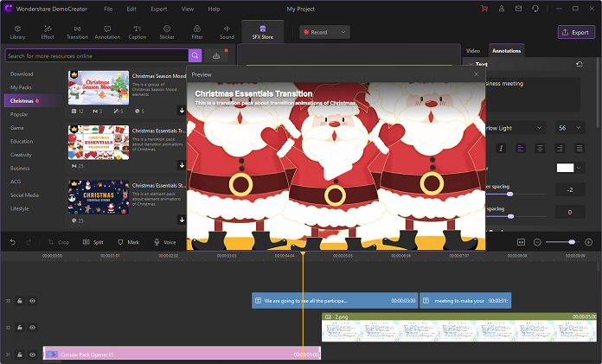602x364 pixels.
Task: Open the Annotation panel
Action: pyautogui.click(x=107, y=32)
